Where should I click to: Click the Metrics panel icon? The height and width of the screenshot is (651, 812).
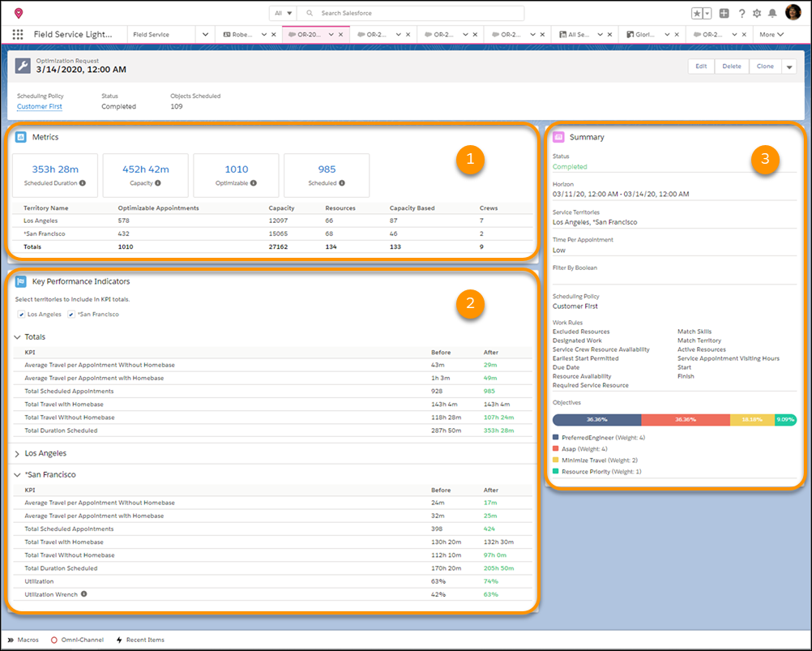[21, 137]
